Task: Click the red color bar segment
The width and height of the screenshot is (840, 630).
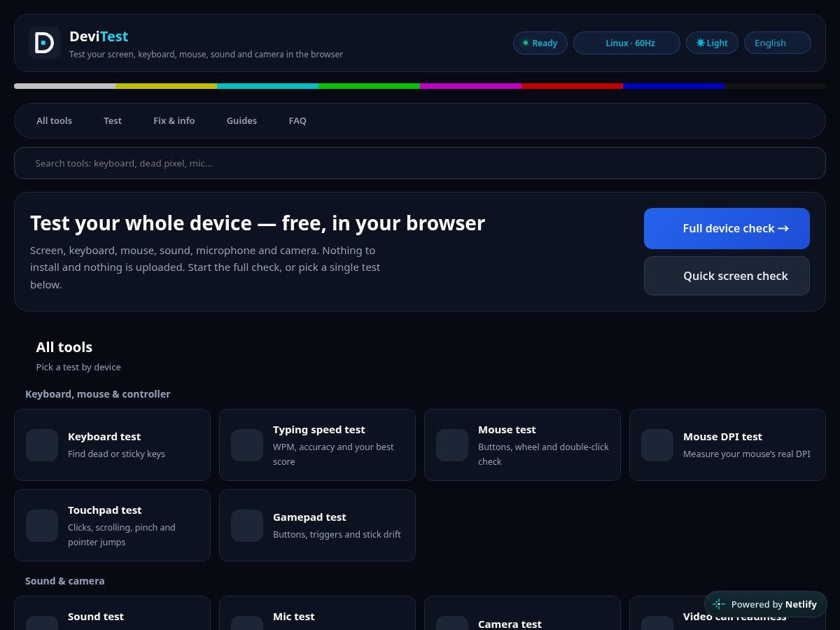Action: pos(572,86)
